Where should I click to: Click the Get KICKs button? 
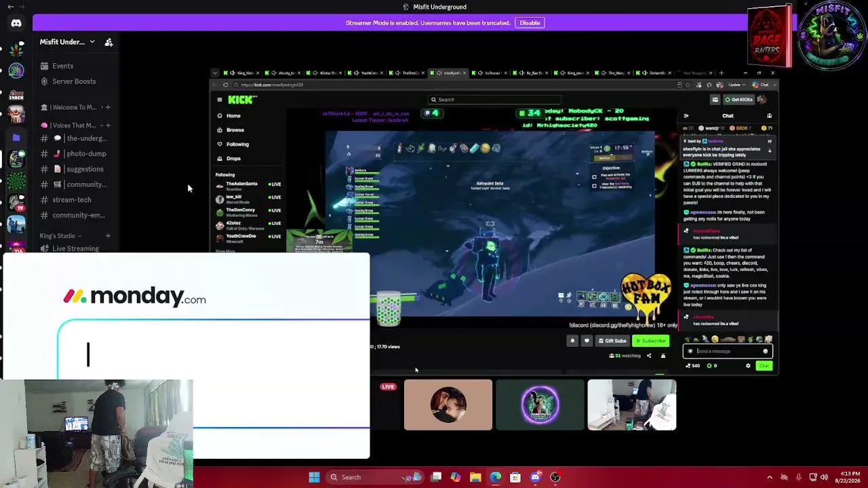738,100
